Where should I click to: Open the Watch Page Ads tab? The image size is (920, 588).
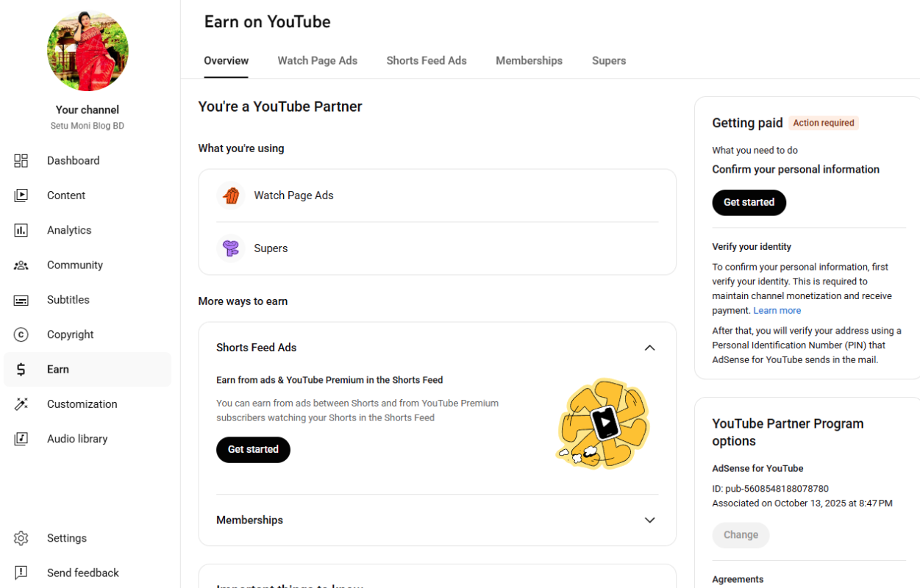(318, 60)
